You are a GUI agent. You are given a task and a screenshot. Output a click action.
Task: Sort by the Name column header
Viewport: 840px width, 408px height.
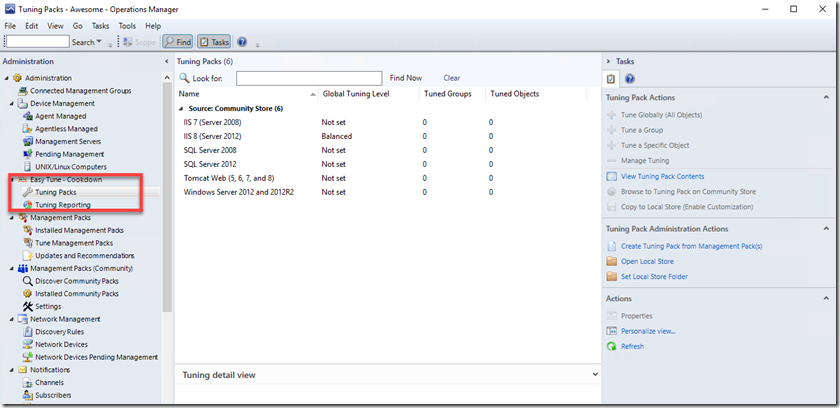click(246, 94)
